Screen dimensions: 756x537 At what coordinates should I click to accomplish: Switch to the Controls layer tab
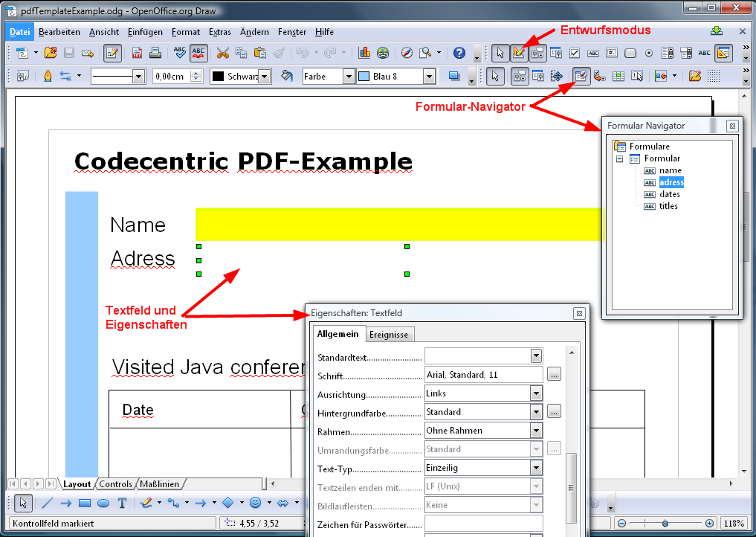116,484
